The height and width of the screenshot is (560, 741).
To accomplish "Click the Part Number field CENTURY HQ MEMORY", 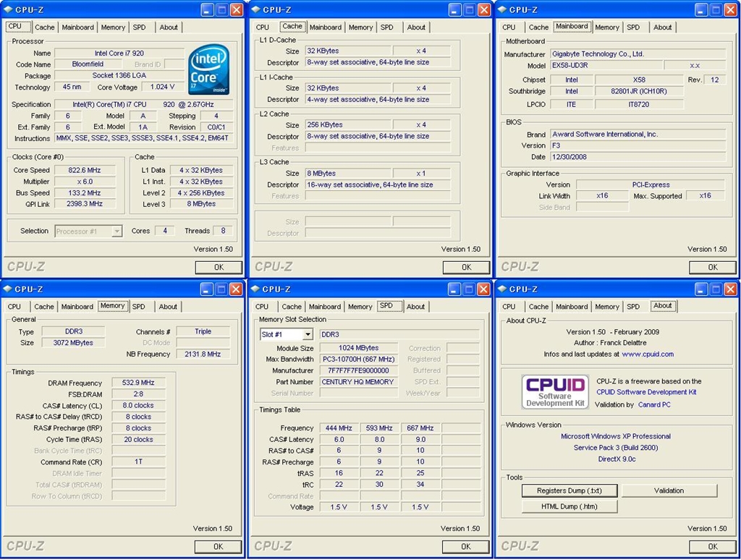I will click(357, 382).
